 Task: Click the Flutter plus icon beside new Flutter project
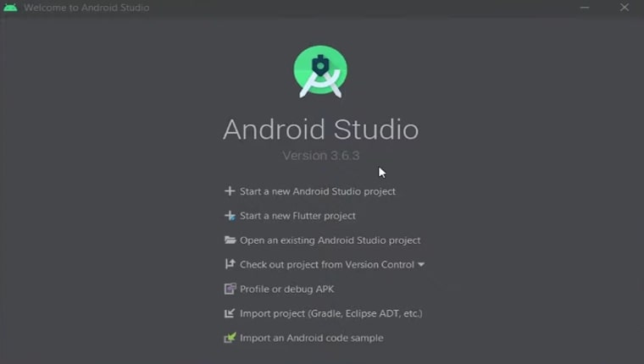pos(230,216)
